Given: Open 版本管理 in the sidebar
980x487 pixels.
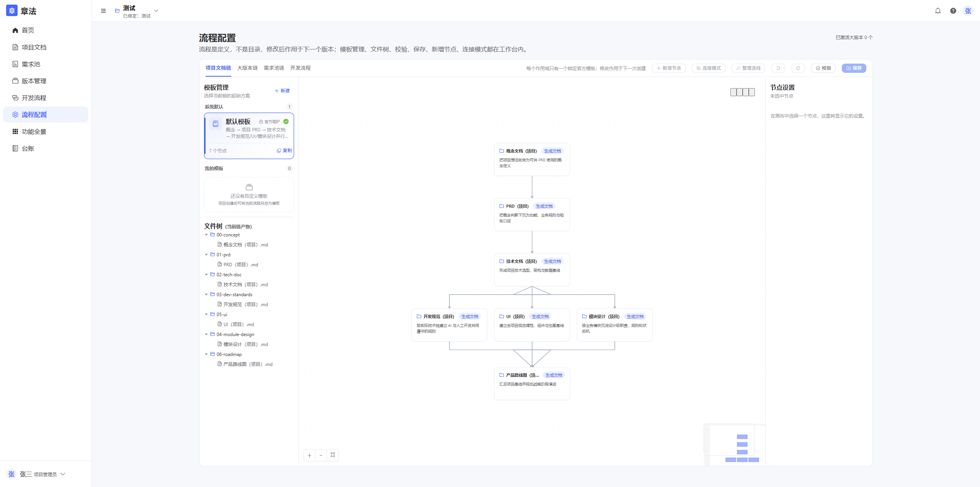Looking at the screenshot, I should point(46,81).
